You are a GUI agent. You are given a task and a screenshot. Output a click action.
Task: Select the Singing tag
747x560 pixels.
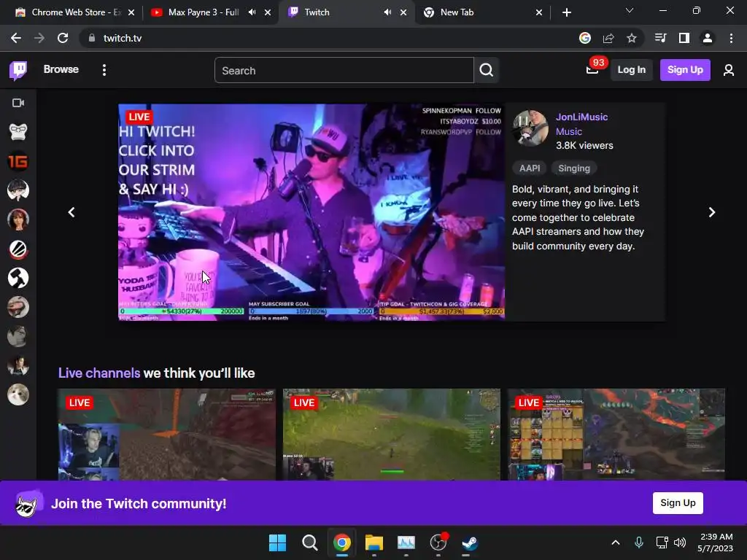pos(574,168)
